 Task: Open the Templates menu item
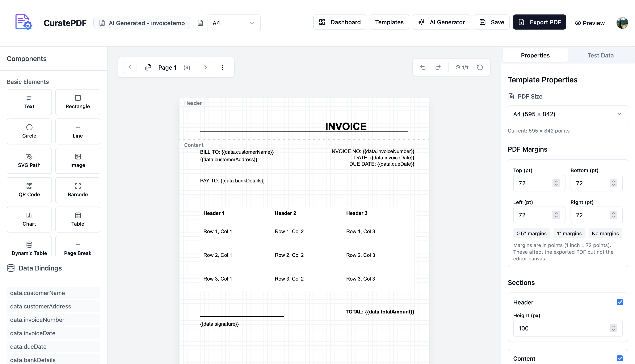(x=389, y=22)
